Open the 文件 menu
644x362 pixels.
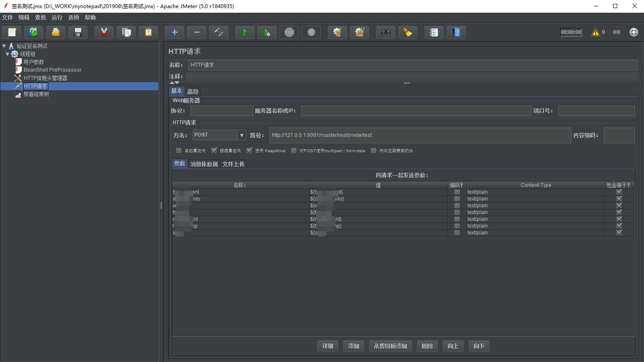(7, 17)
